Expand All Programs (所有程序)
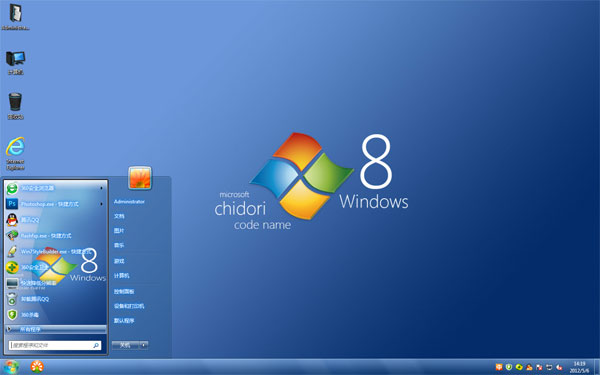The image size is (600, 375). pos(55,329)
